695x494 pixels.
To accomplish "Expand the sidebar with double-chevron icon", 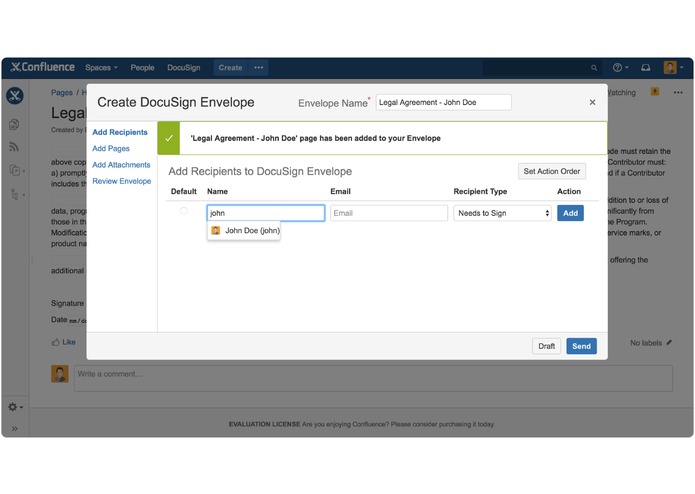I will [15, 428].
